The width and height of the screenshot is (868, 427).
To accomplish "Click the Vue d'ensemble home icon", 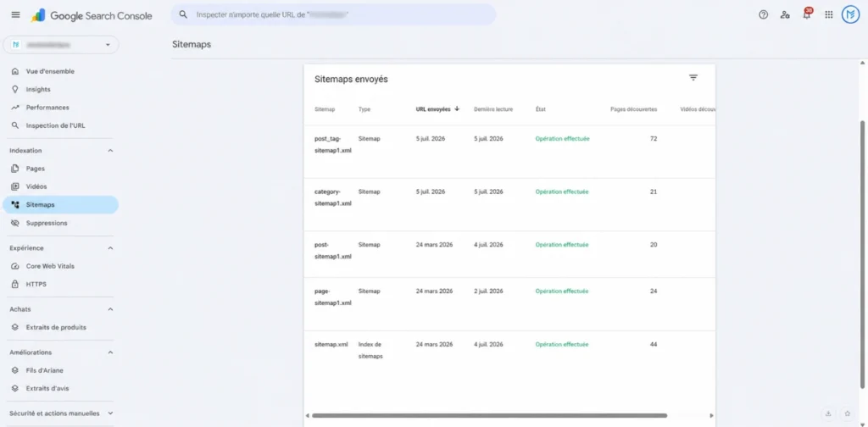I will (x=15, y=71).
